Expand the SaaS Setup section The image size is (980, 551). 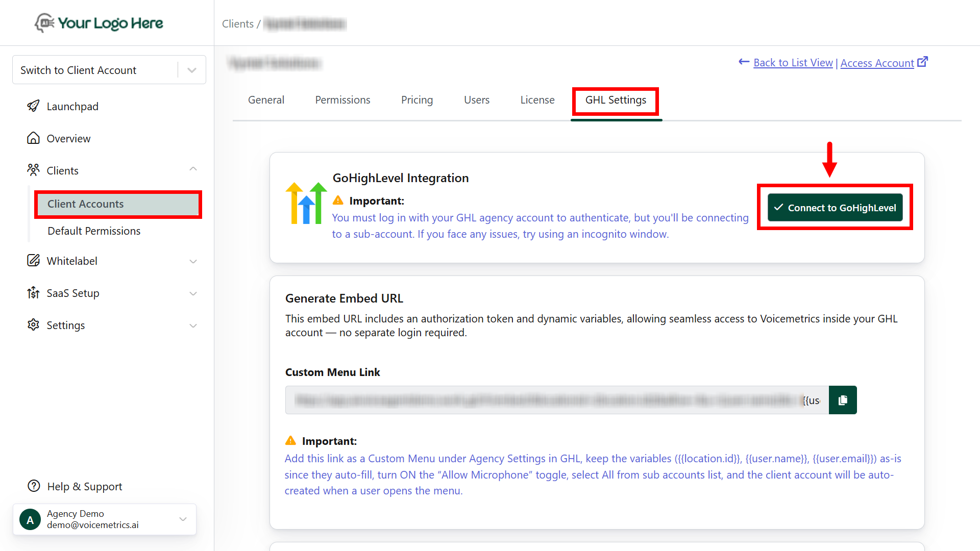click(193, 293)
